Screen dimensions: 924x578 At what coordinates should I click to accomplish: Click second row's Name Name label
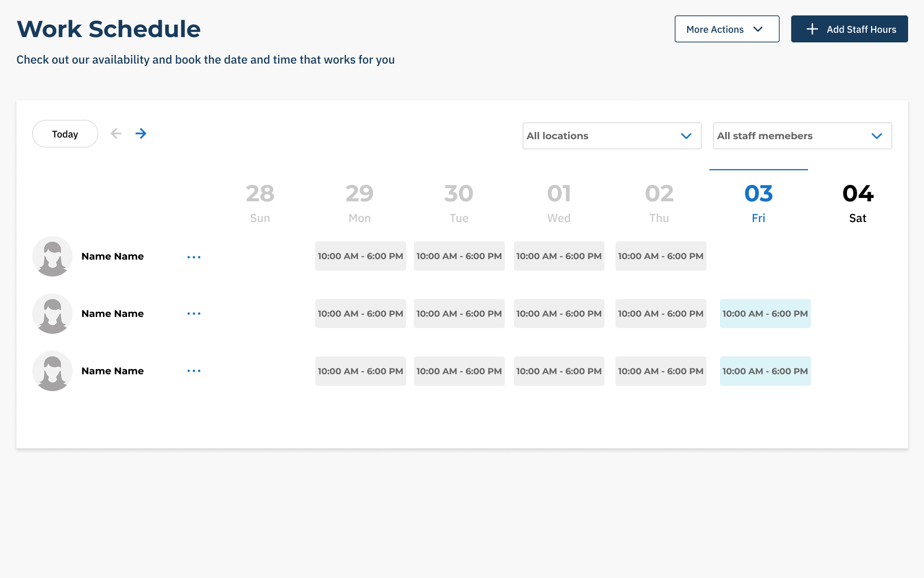[113, 314]
